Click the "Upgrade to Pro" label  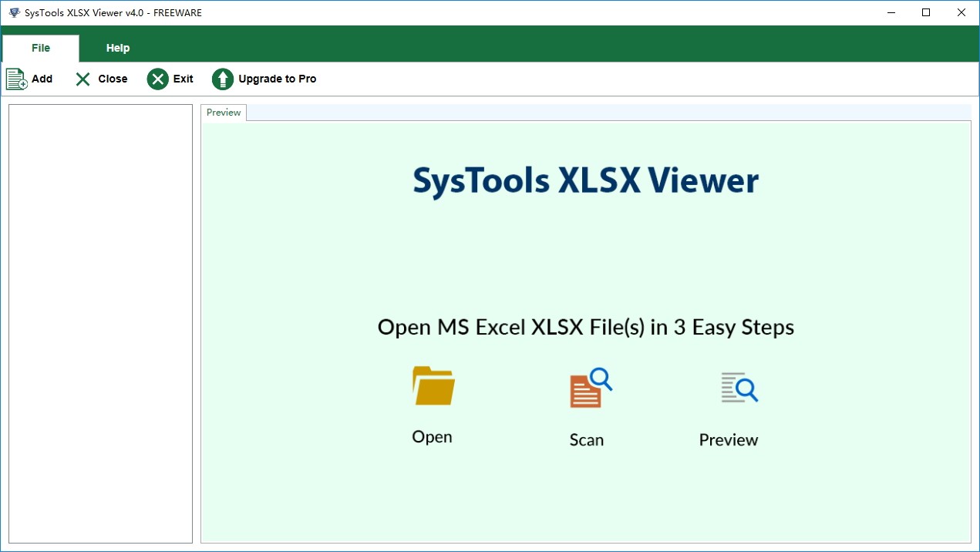278,79
